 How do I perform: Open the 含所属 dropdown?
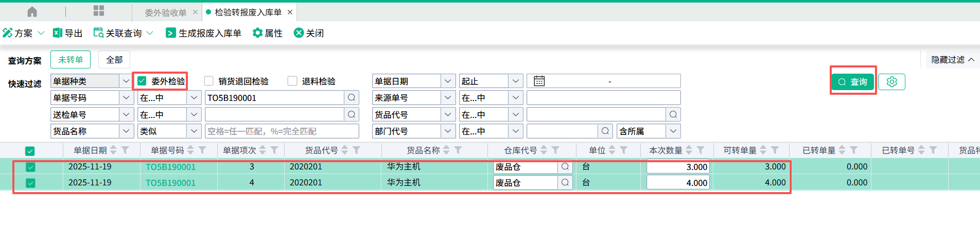673,131
